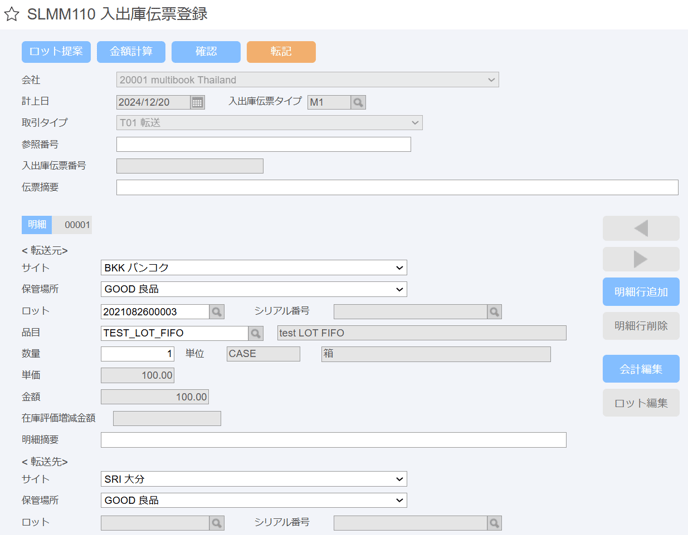Open the 品目 TEST_LOT_FIFO lookup icon
The width and height of the screenshot is (688, 535).
[x=256, y=333]
